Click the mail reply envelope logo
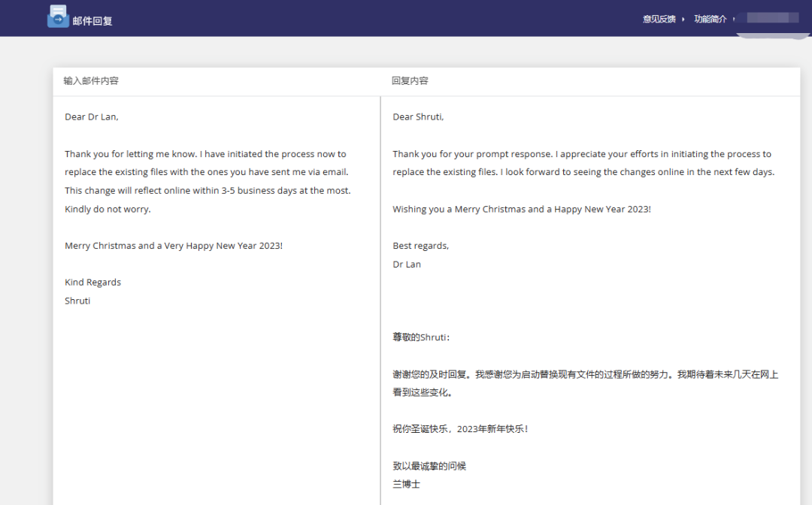812x505 pixels. 58,17
